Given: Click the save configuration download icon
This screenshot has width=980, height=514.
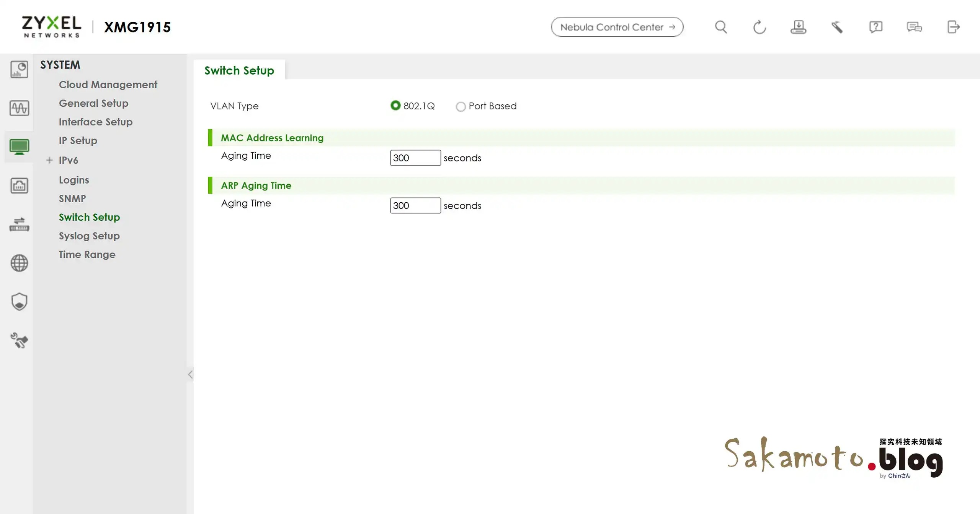Looking at the screenshot, I should pyautogui.click(x=798, y=27).
